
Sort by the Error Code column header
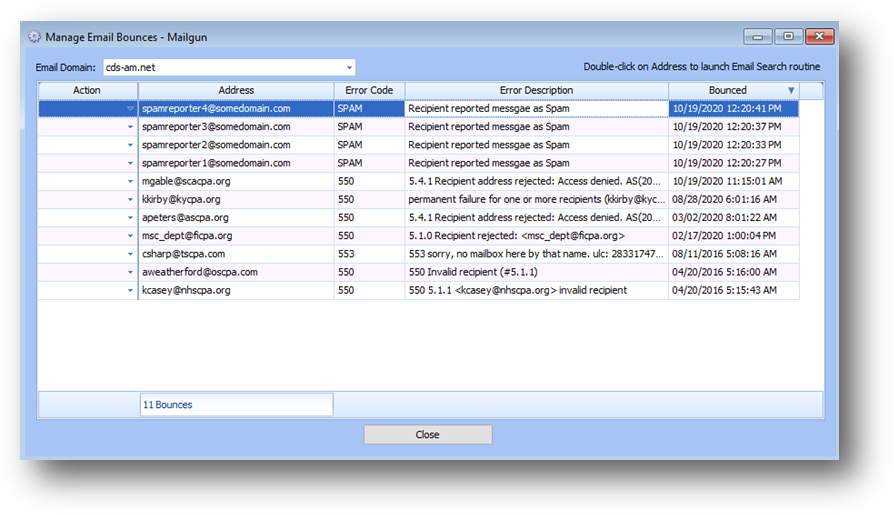[x=369, y=91]
